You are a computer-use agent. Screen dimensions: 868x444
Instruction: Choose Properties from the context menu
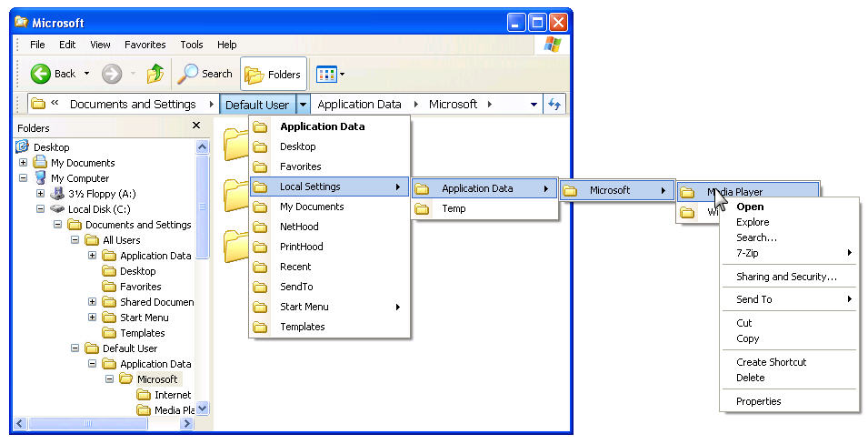[x=789, y=401]
